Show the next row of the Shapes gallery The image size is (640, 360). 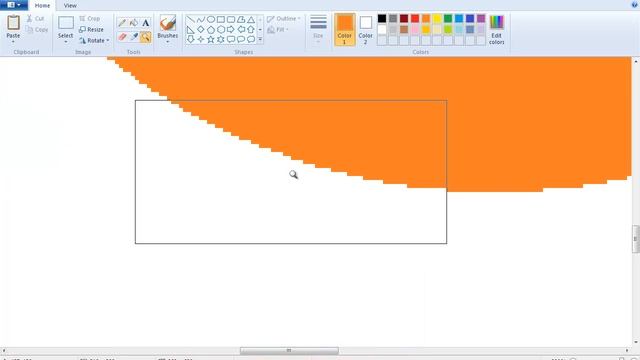click(x=260, y=29)
